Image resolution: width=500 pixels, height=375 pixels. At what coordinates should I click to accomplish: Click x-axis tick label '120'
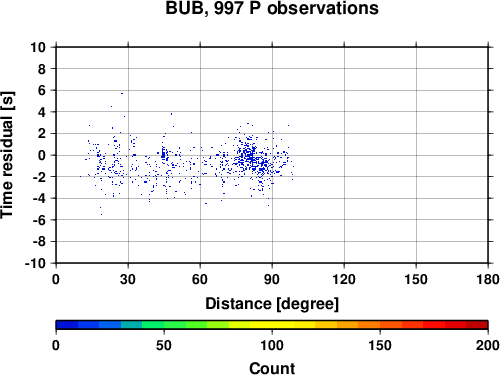click(344, 279)
